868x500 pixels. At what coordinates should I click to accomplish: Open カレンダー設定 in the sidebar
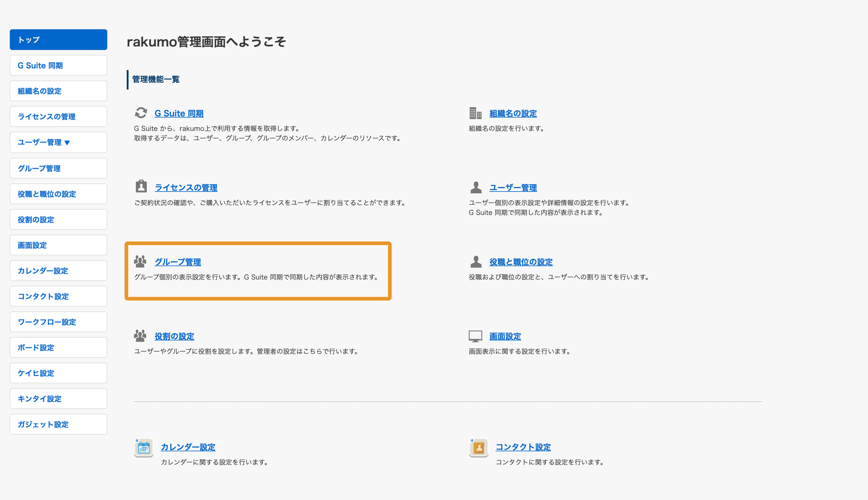pos(58,271)
